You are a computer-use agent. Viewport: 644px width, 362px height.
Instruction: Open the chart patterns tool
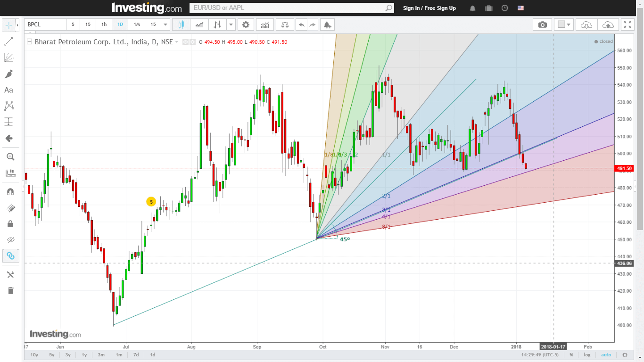pos(8,106)
